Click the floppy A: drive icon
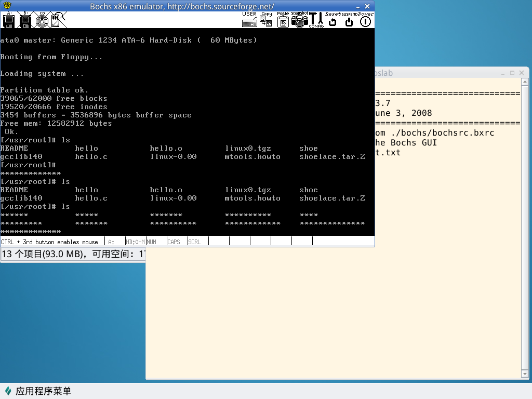Image resolution: width=532 pixels, height=399 pixels. click(x=9, y=20)
